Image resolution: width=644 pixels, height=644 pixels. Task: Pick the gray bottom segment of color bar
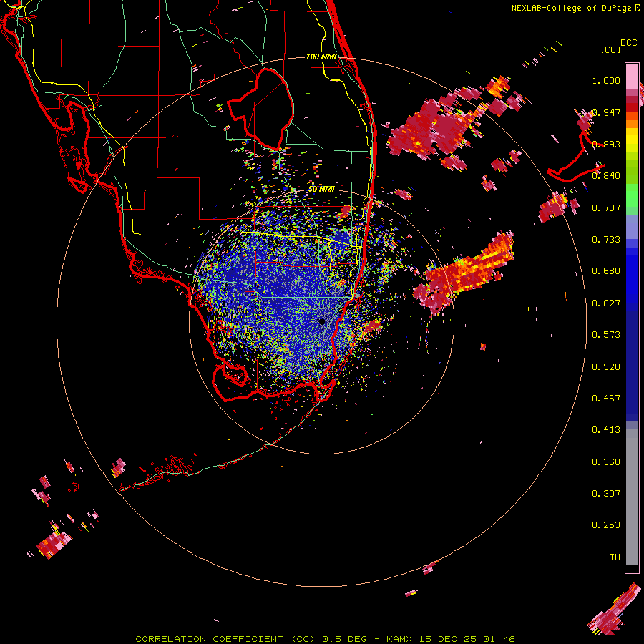(632, 497)
